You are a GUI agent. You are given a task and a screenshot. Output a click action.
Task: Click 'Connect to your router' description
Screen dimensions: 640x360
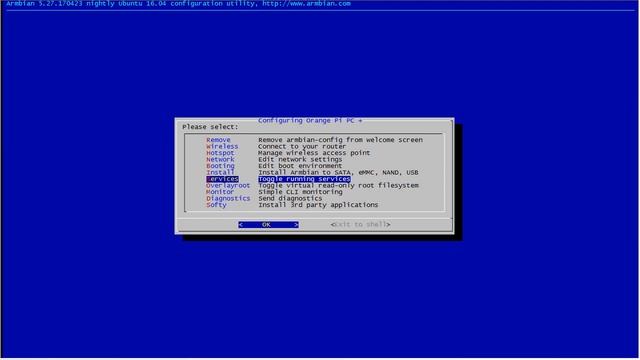302,147
